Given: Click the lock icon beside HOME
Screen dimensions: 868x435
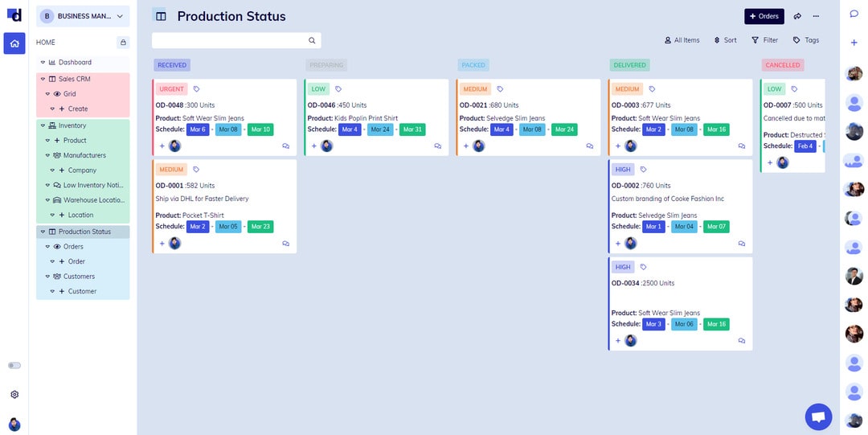Looking at the screenshot, I should point(123,43).
